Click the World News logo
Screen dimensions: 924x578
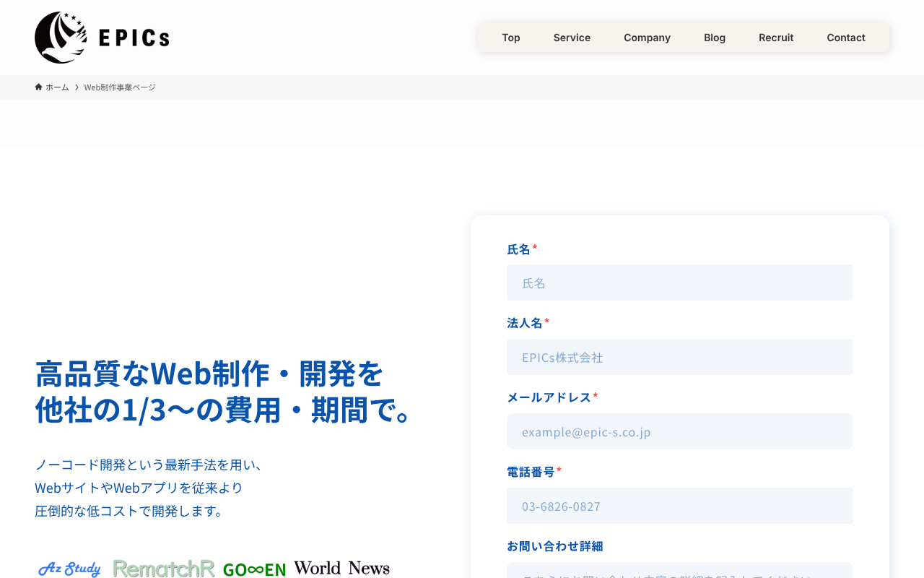(x=341, y=568)
